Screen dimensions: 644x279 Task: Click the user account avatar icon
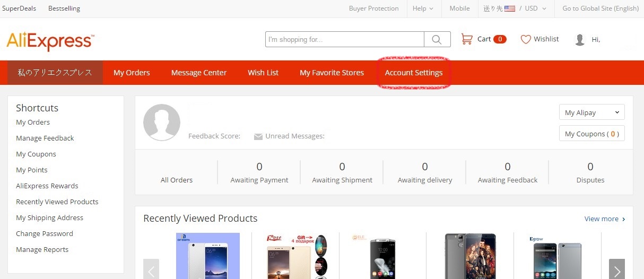580,40
